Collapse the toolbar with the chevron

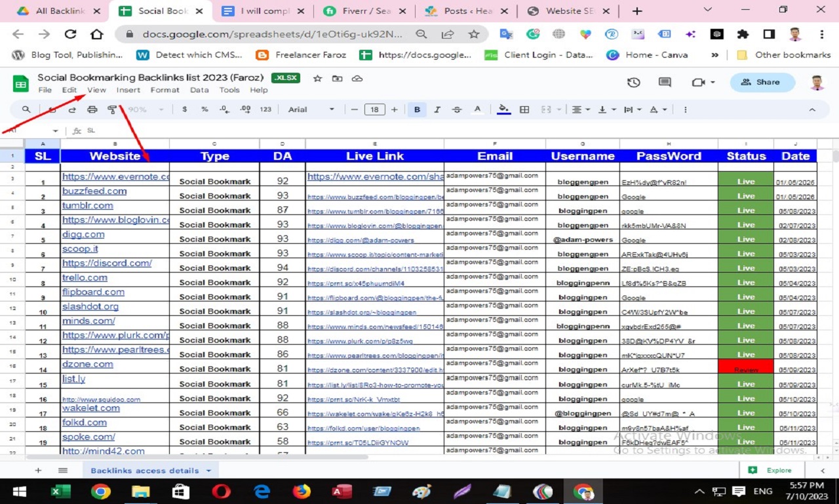812,109
